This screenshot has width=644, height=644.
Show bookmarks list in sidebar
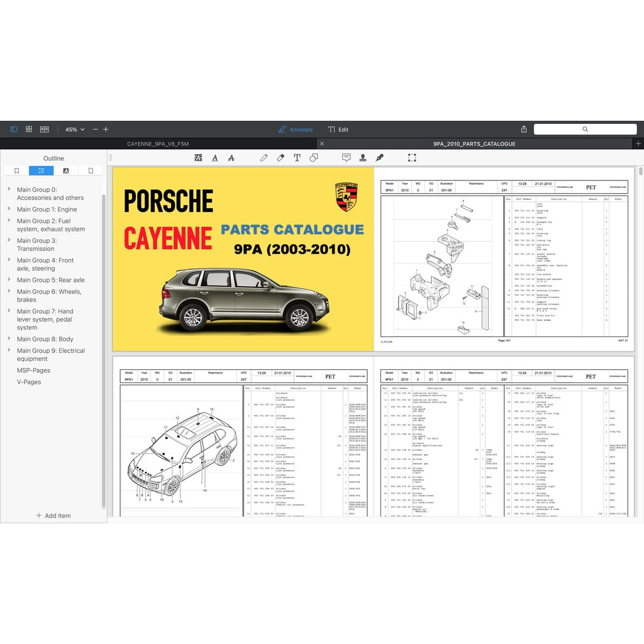17,170
